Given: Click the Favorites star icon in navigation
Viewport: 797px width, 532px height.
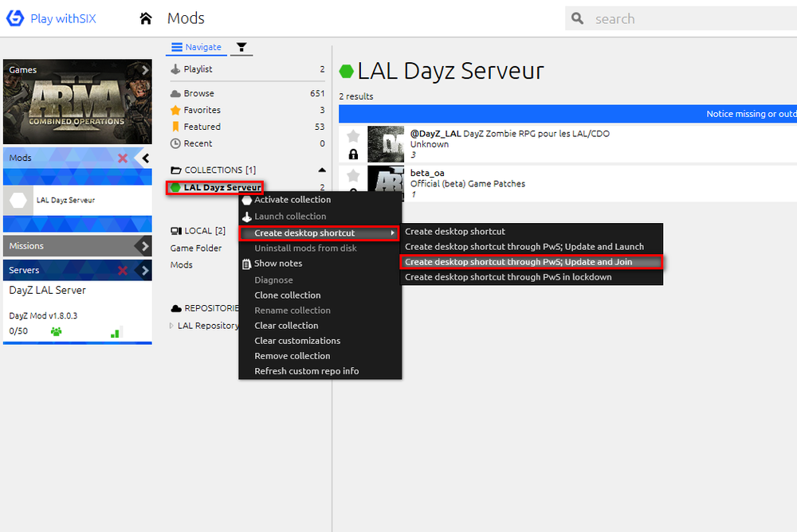Looking at the screenshot, I should click(x=175, y=110).
